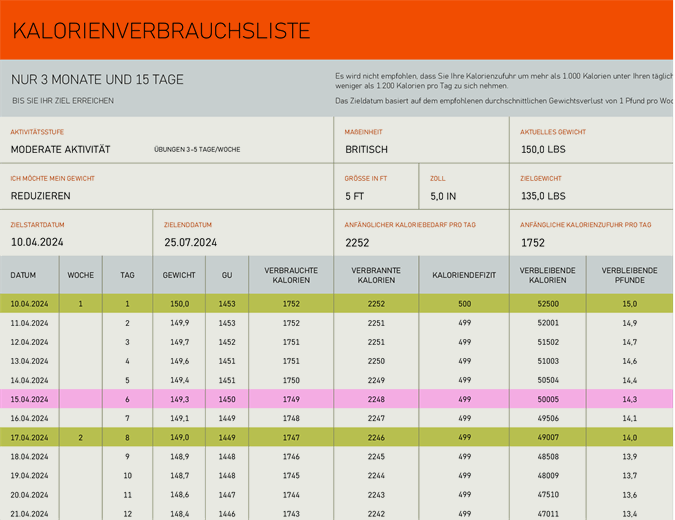Click the Datum column header
675x520 pixels.
click(23, 275)
